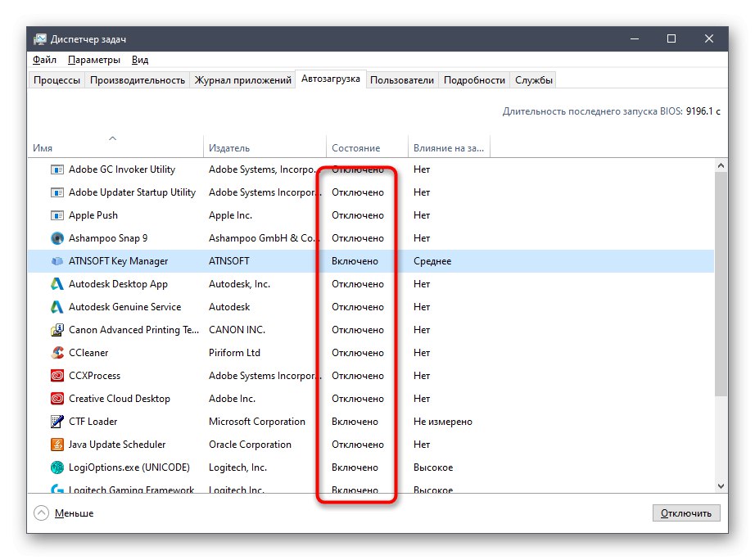
Task: Click the ATNSOFT Key Manager icon
Action: coord(57,261)
